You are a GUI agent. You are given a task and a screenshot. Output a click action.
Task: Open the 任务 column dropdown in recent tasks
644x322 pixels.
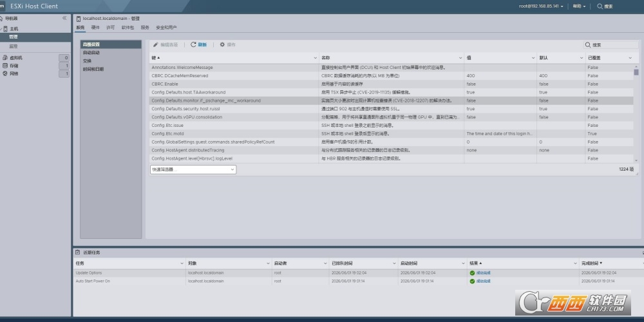click(x=182, y=263)
